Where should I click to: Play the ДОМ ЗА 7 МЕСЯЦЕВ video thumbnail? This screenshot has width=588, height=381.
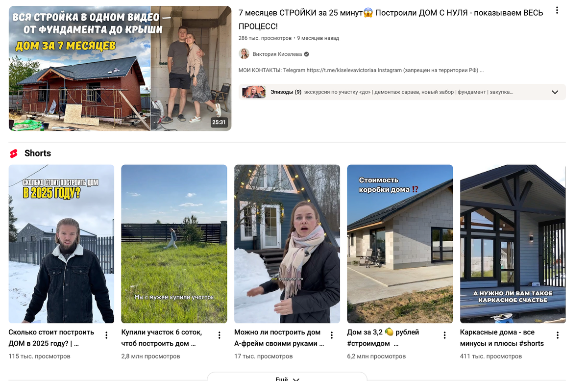(120, 69)
